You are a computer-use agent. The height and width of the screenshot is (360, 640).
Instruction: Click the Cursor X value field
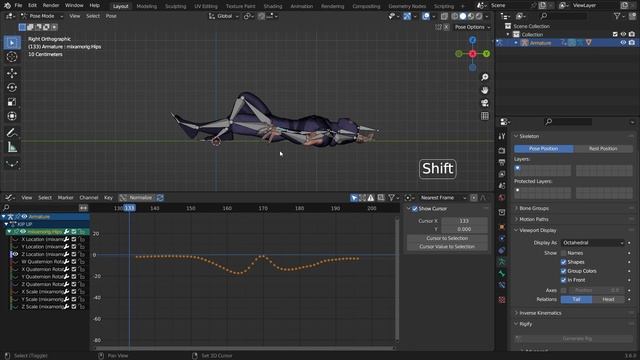click(x=464, y=221)
